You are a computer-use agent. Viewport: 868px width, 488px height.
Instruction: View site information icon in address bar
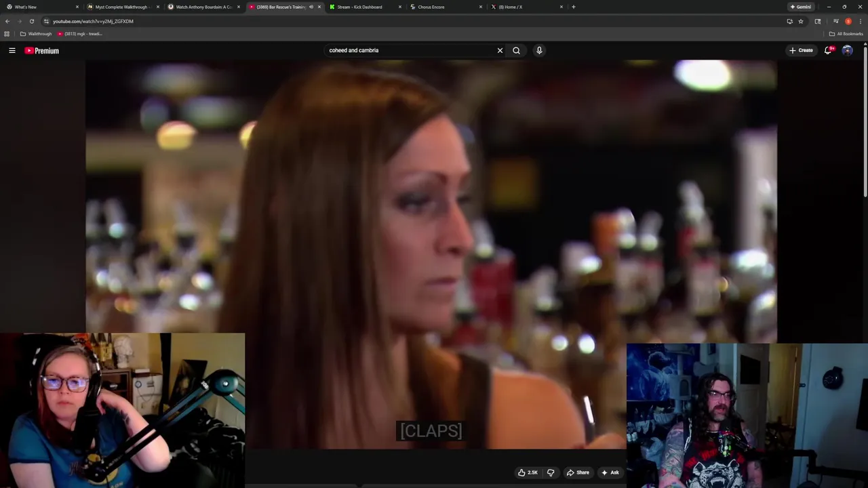click(46, 21)
